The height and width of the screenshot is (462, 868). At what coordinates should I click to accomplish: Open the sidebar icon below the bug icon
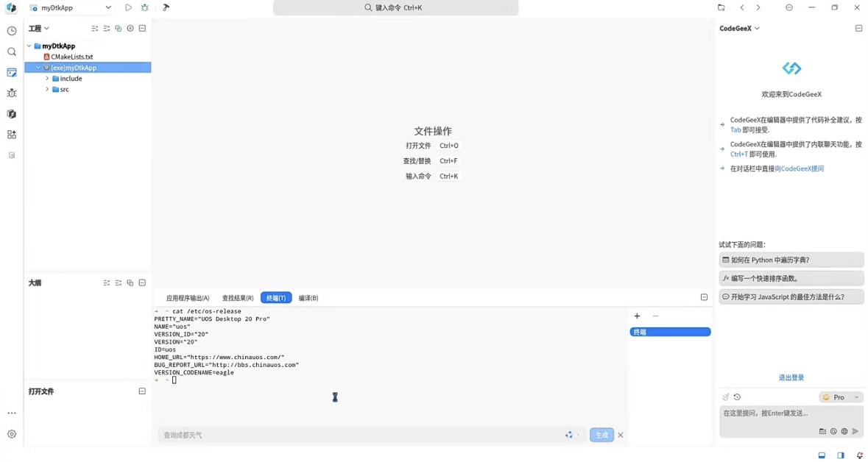pyautogui.click(x=12, y=114)
